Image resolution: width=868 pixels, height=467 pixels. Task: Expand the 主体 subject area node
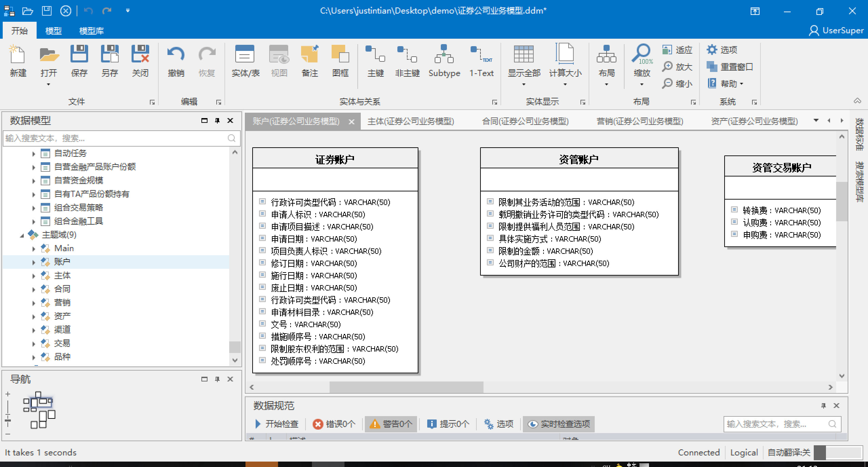(x=34, y=276)
